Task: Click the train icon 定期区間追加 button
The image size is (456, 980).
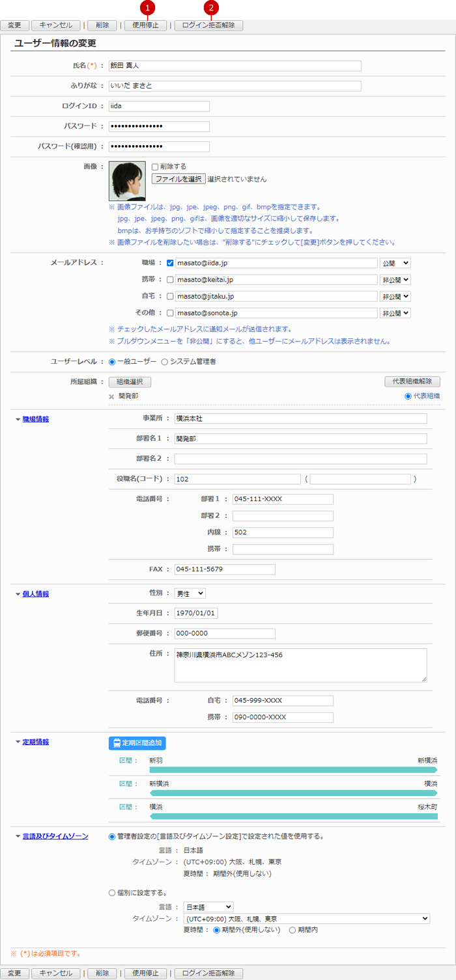Action: [x=137, y=742]
